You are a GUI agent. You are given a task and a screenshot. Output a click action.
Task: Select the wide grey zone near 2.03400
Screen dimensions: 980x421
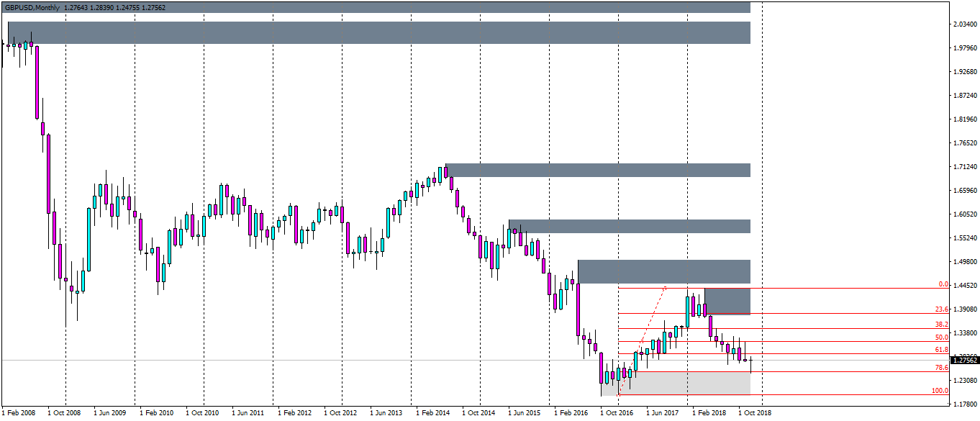[x=379, y=32]
